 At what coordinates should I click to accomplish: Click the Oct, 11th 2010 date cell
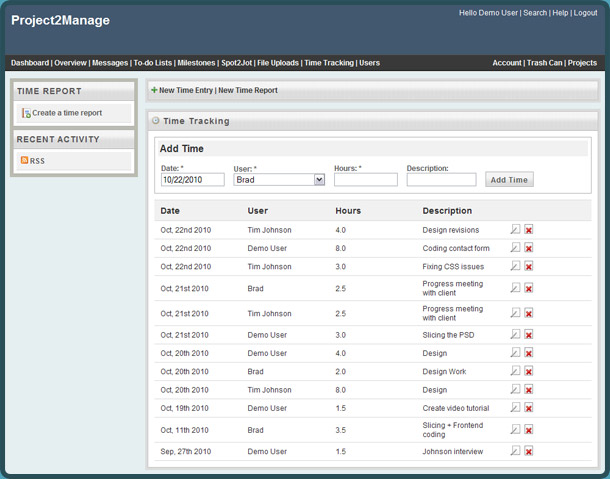tap(184, 430)
